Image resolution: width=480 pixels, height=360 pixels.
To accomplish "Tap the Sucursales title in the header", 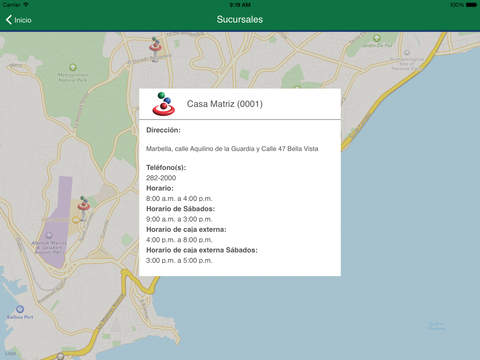I will [x=240, y=19].
